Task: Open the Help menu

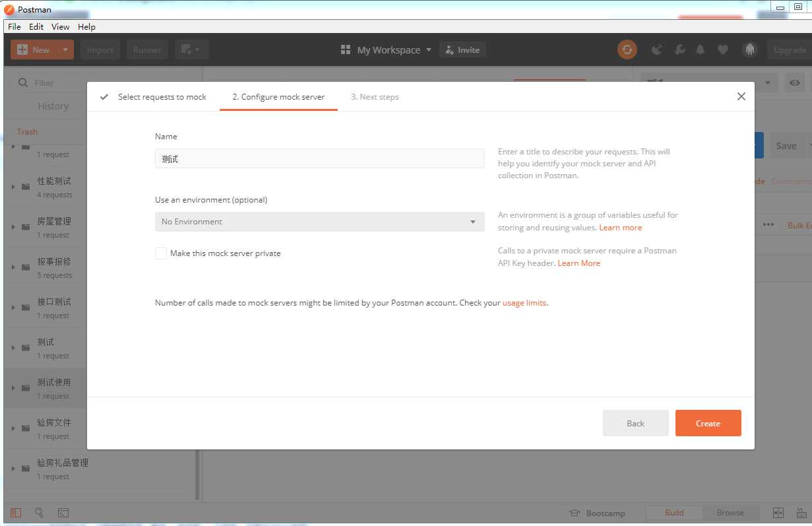Action: point(86,27)
